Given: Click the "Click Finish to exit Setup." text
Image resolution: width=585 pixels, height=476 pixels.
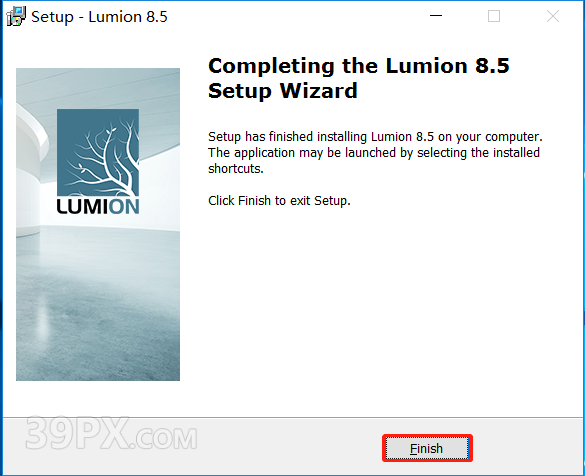Looking at the screenshot, I should pos(279,201).
